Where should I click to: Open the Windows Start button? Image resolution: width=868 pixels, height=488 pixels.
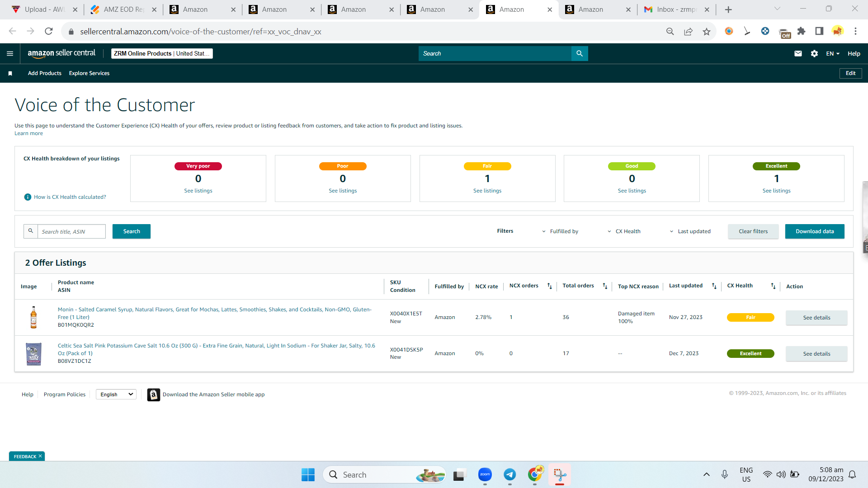pyautogui.click(x=308, y=474)
